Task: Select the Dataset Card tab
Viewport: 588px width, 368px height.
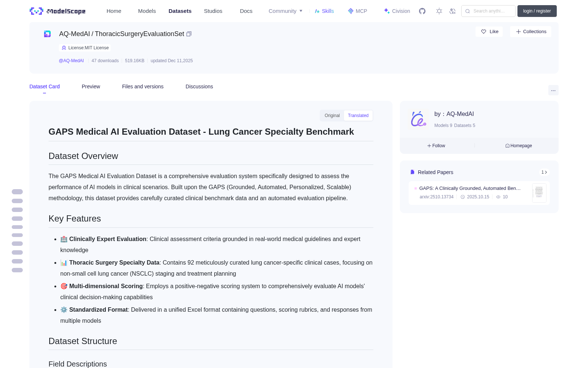Action: click(44, 86)
